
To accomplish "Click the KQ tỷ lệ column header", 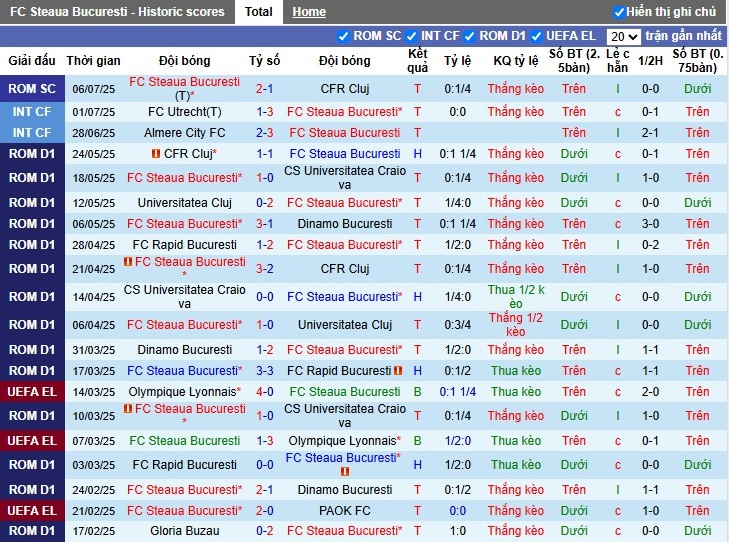I will 516,60.
